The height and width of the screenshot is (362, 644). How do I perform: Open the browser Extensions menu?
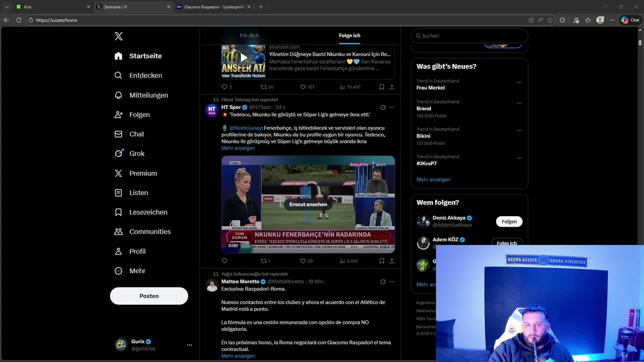coord(562,20)
